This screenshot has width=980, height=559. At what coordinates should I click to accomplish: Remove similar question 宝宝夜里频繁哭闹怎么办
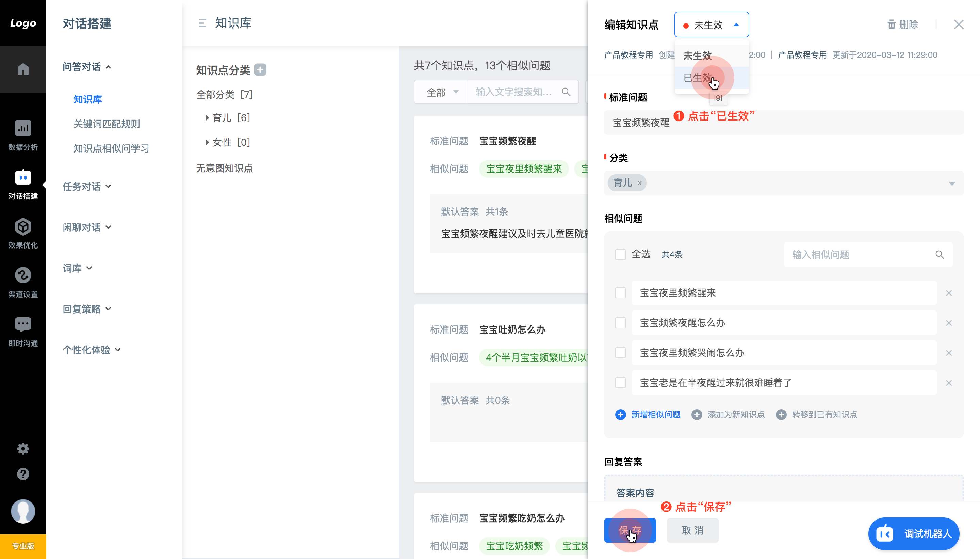[x=949, y=353]
